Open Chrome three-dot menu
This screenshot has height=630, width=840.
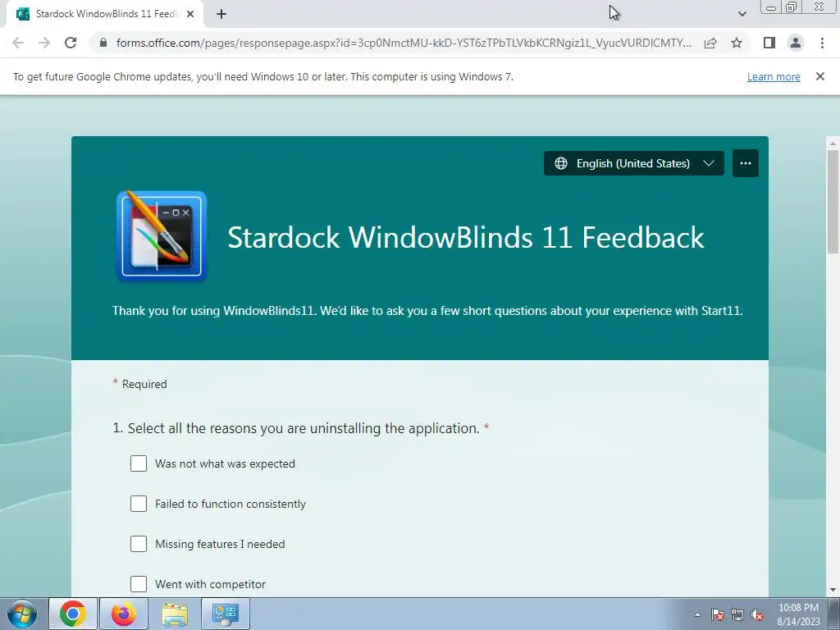coord(822,43)
